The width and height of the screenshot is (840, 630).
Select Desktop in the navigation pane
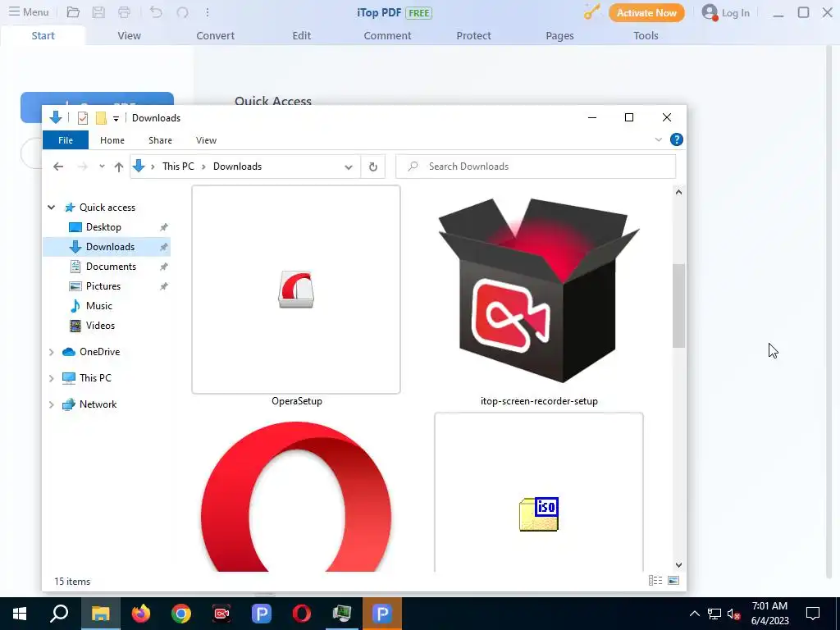(103, 227)
